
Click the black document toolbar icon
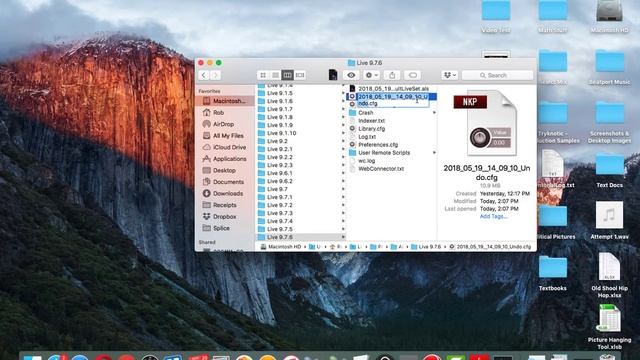coord(333,75)
